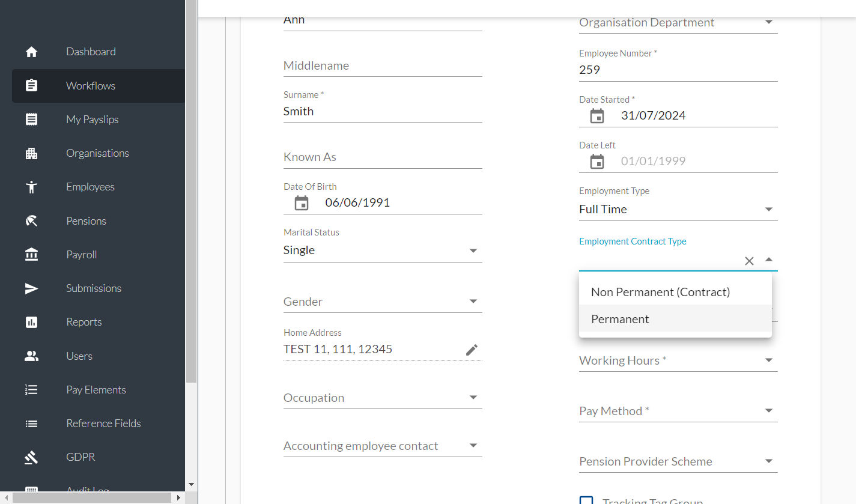Click the Users people icon
This screenshot has height=504, width=856.
pos(32,356)
